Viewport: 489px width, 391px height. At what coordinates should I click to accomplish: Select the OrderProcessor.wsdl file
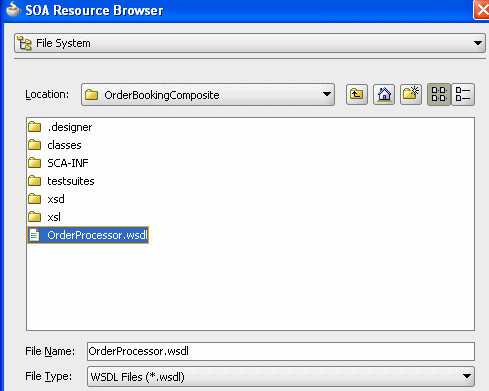(88, 235)
